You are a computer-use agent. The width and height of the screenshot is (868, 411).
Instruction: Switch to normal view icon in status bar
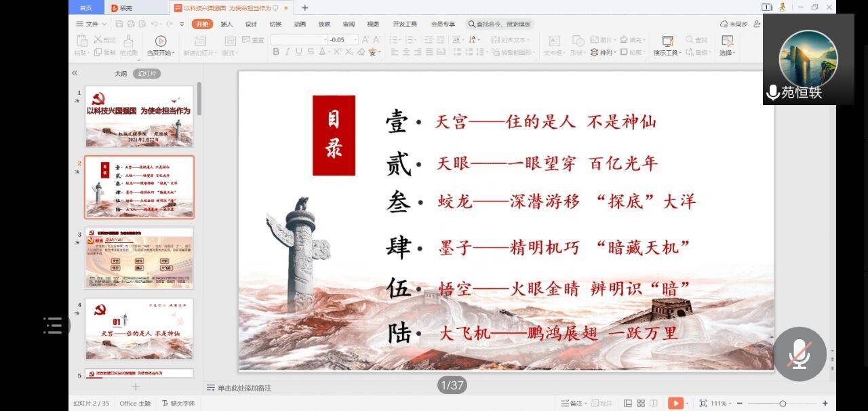click(x=628, y=404)
